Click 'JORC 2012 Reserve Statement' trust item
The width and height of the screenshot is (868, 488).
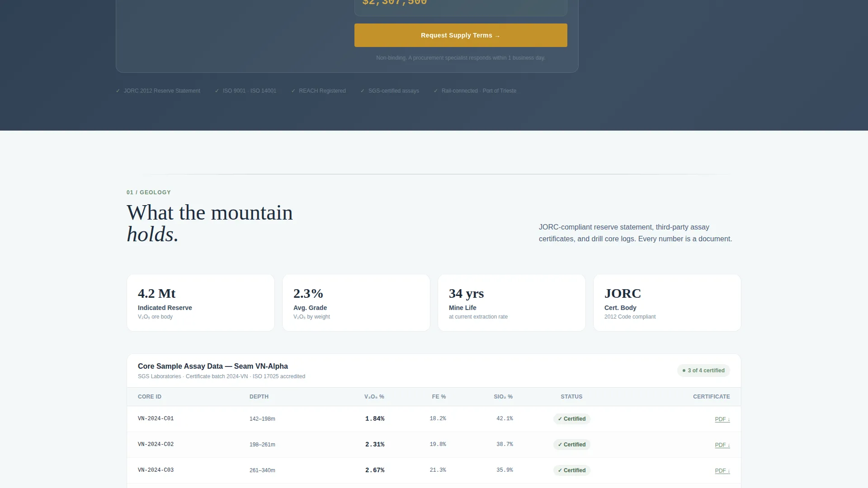158,91
